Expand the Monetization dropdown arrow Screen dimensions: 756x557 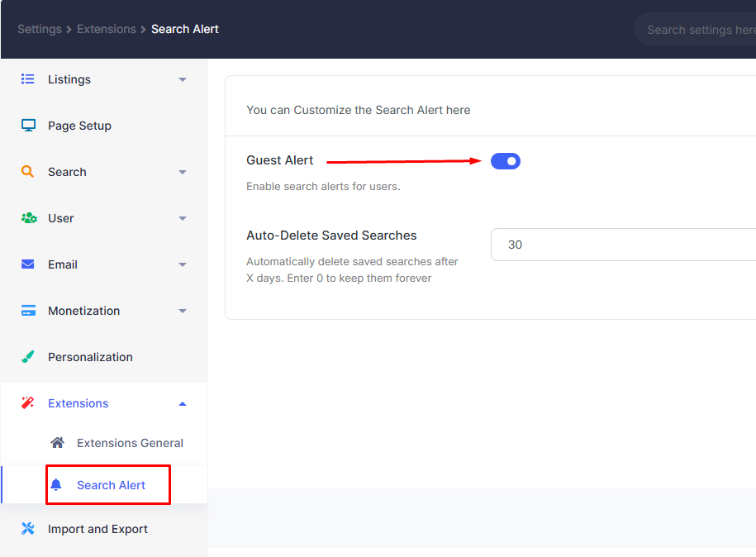(x=183, y=312)
